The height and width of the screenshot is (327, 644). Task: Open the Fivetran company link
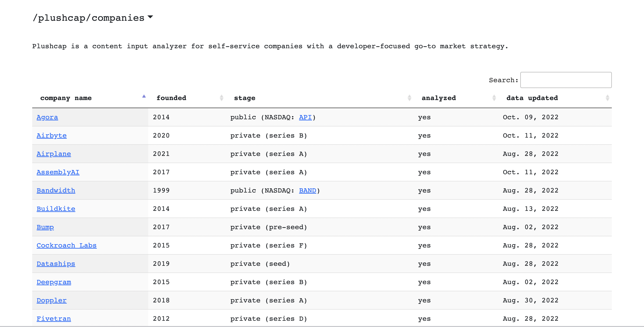coord(54,319)
